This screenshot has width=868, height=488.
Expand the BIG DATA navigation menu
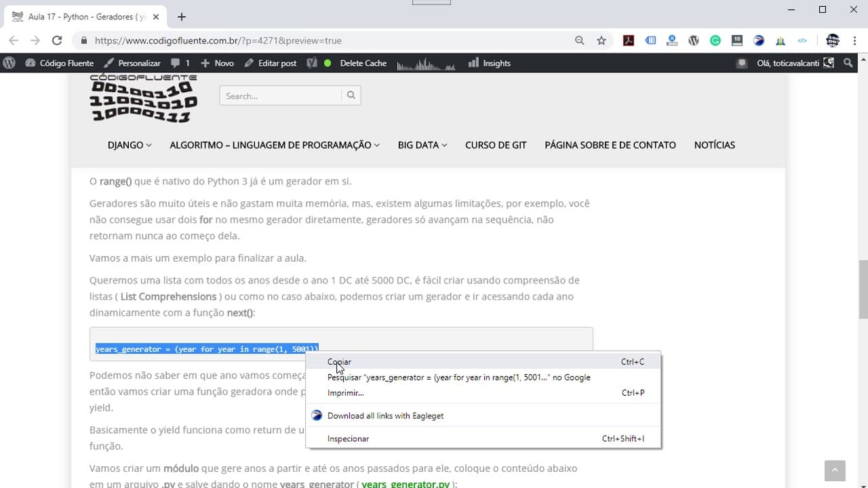422,145
